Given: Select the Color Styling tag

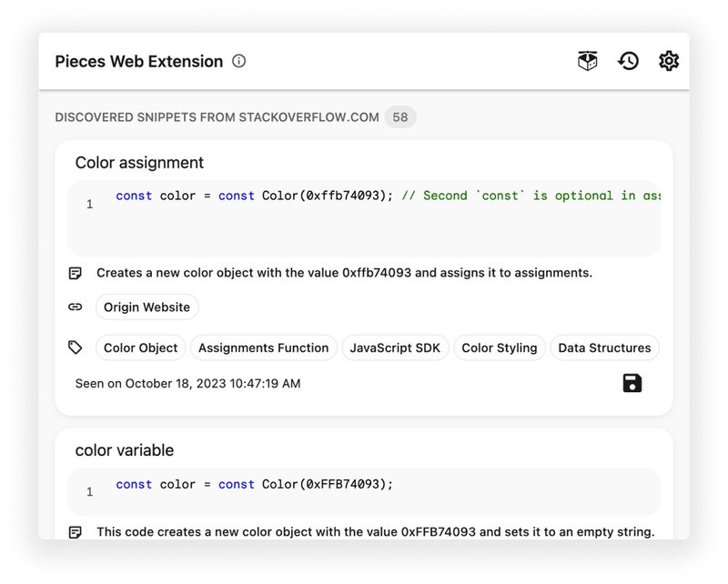Looking at the screenshot, I should click(x=500, y=347).
